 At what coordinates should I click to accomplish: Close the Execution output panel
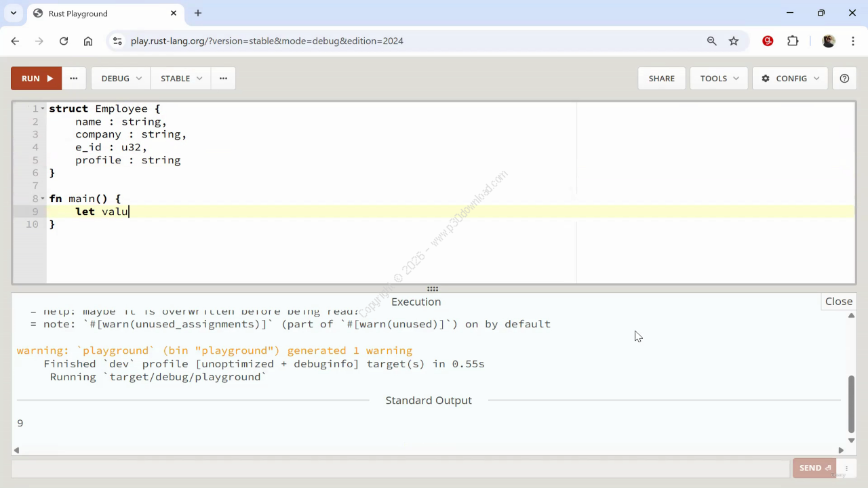(x=839, y=302)
